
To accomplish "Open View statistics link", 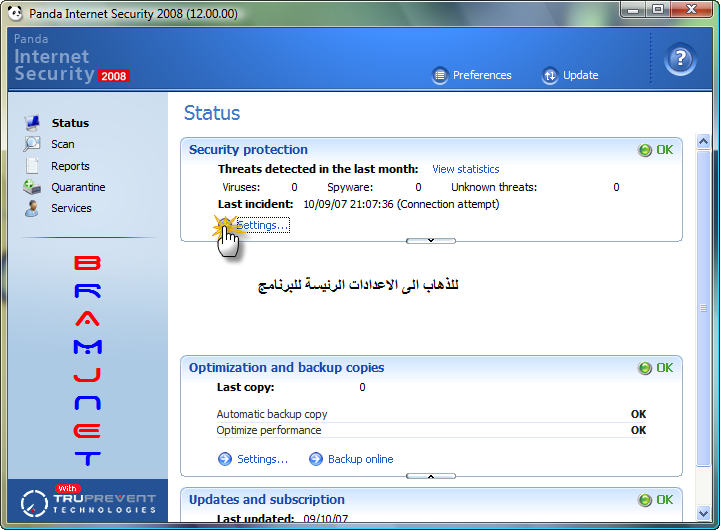I will click(466, 169).
